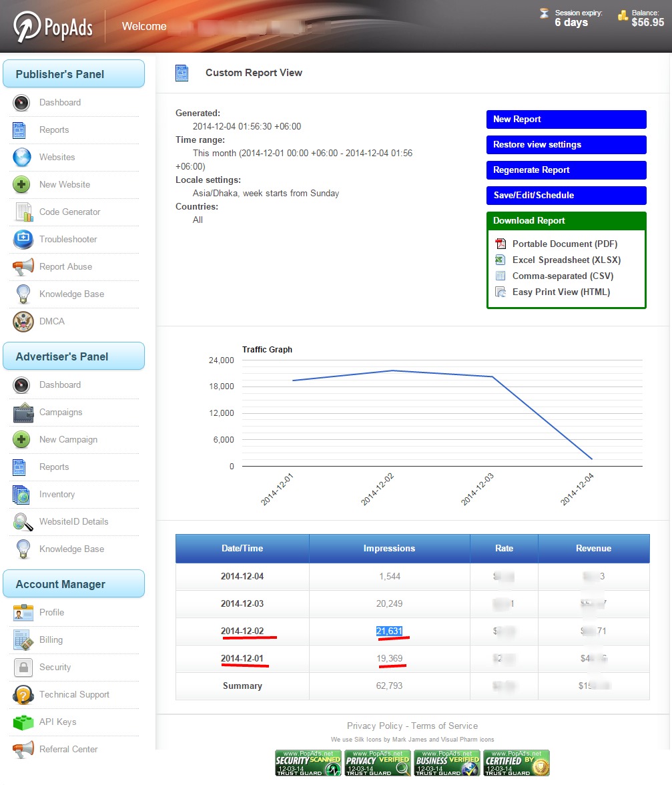This screenshot has width=672, height=787.
Task: Click the Troubleshooter icon
Action: coord(23,240)
